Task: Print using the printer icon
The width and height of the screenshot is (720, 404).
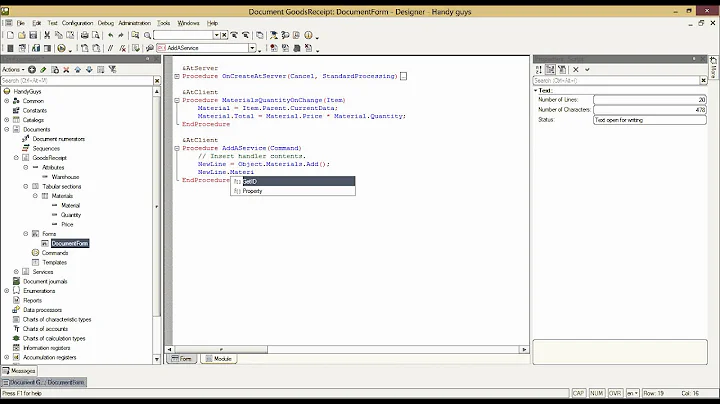Action: pyautogui.click(x=84, y=35)
